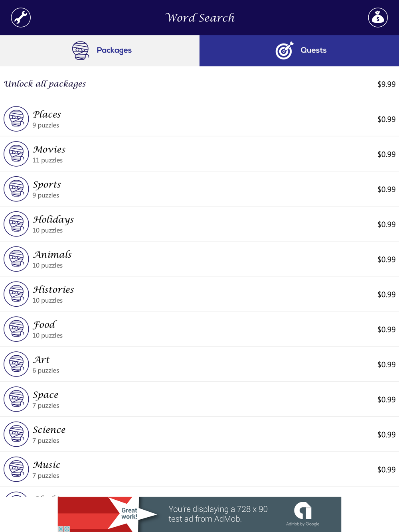399x532 pixels.
Task: Select Unlock all packages option
Action: (45, 84)
